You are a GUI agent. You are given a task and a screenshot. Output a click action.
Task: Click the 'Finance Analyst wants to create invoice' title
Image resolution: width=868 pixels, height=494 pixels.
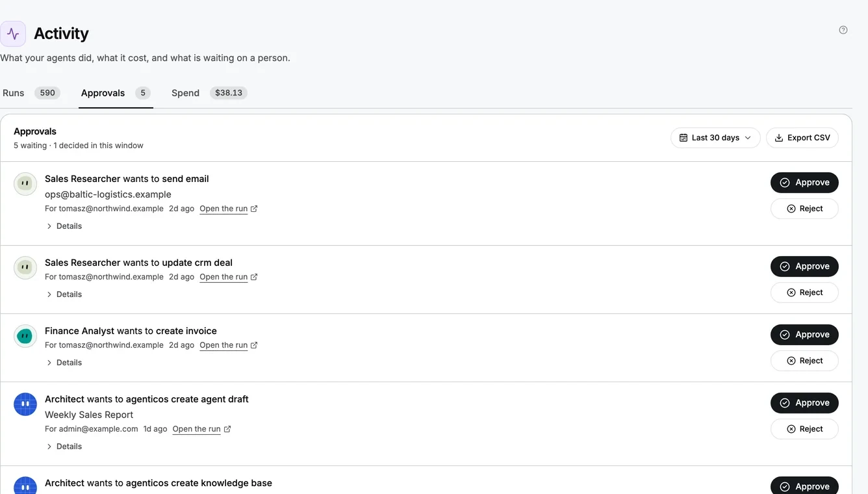[x=131, y=331]
